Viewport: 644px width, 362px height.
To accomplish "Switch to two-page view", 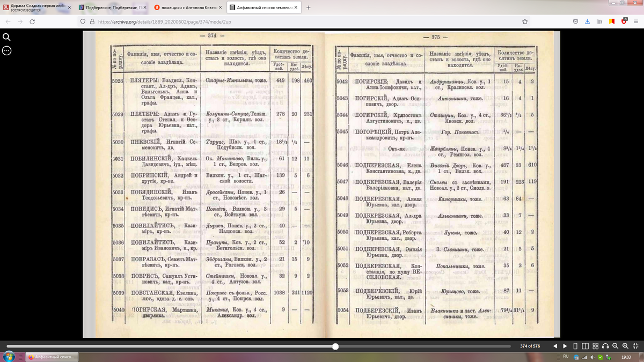I will coord(586,346).
